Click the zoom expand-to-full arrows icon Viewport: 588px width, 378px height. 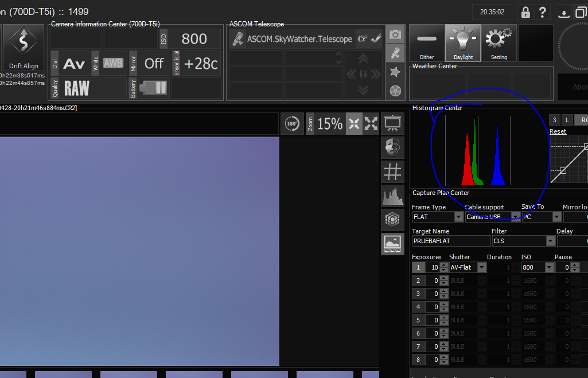click(371, 123)
